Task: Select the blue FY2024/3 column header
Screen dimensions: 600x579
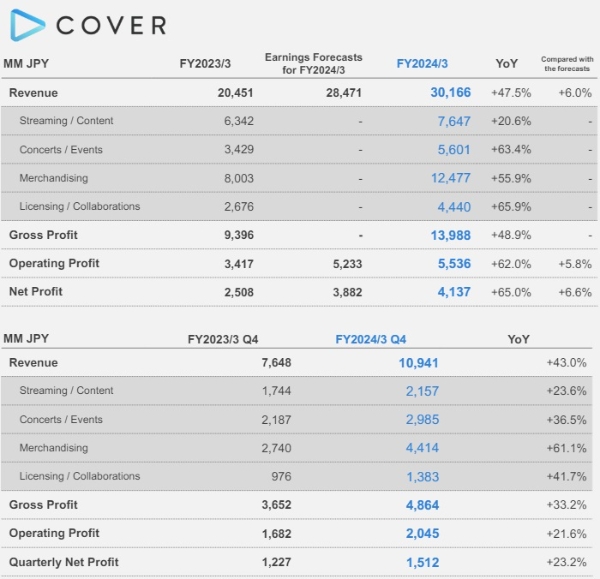Action: tap(422, 64)
